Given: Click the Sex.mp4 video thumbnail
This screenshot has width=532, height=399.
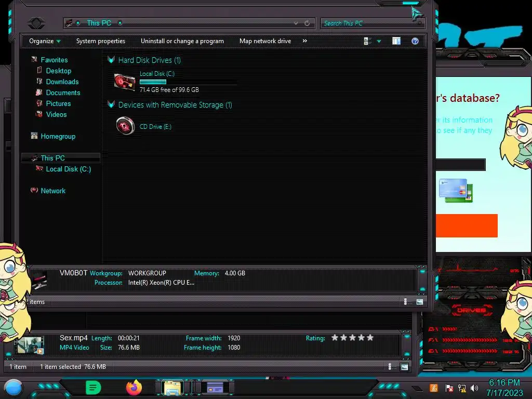Looking at the screenshot, I should pyautogui.click(x=30, y=345).
